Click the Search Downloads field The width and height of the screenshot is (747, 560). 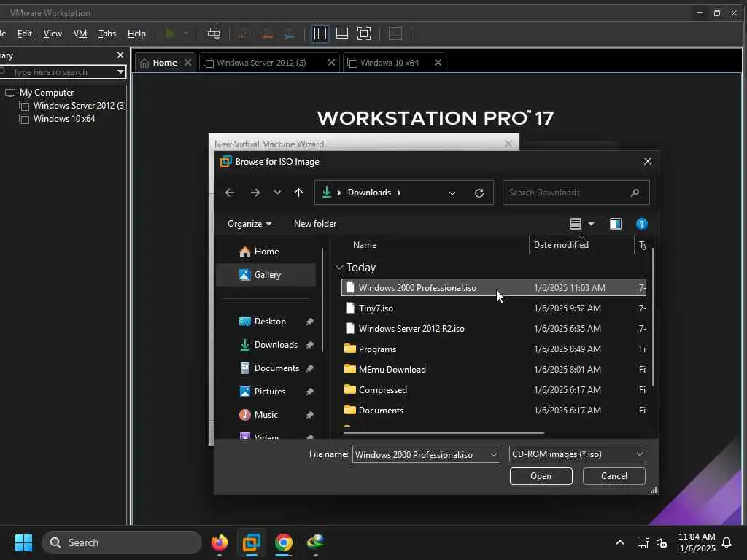click(x=576, y=192)
